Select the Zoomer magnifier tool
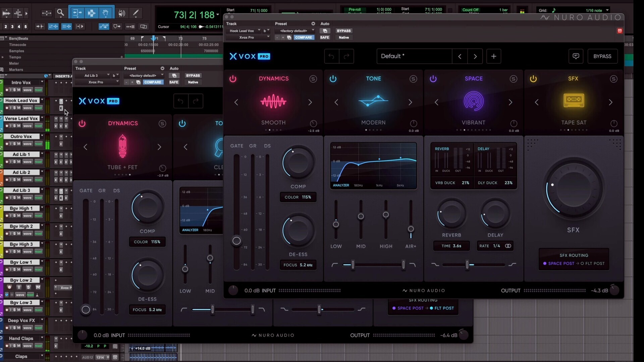The height and width of the screenshot is (362, 644). point(60,13)
